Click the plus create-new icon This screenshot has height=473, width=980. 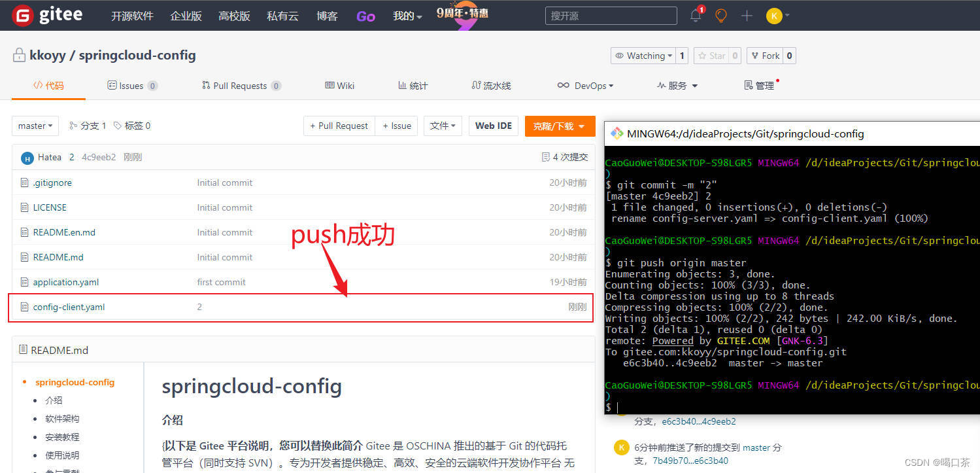[x=747, y=16]
